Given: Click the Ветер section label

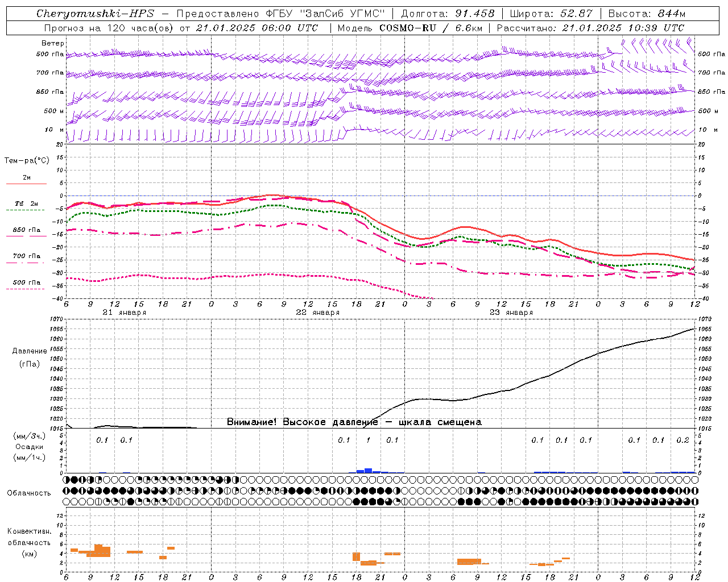Looking at the screenshot, I should (x=52, y=43).
